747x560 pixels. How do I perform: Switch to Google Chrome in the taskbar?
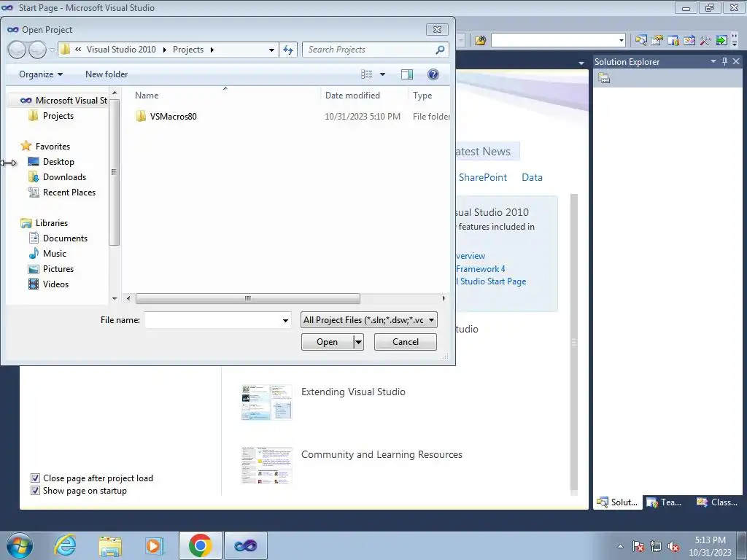(200, 545)
